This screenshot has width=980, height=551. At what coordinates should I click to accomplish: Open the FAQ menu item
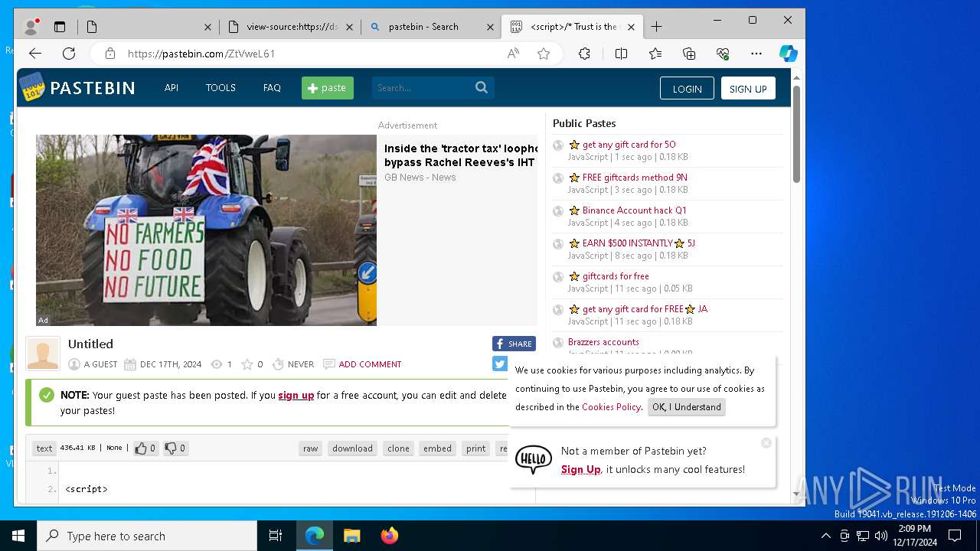[272, 87]
